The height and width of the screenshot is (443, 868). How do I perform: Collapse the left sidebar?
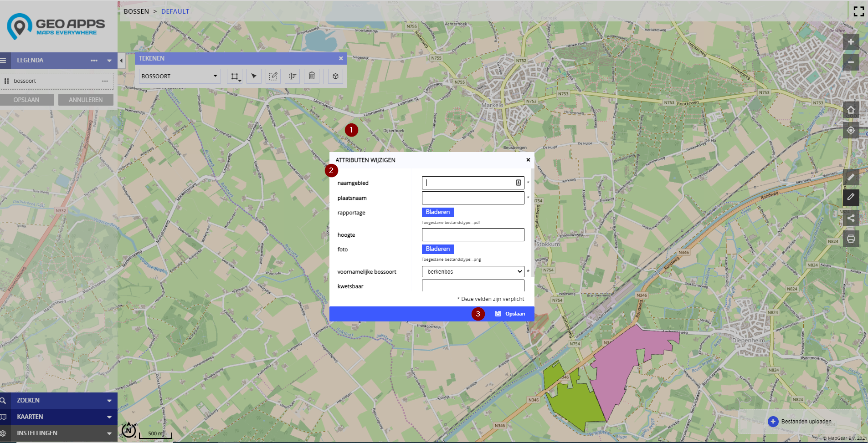[121, 60]
